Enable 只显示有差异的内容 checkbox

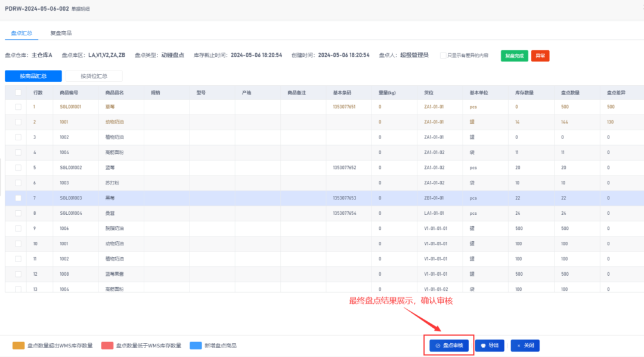point(443,56)
